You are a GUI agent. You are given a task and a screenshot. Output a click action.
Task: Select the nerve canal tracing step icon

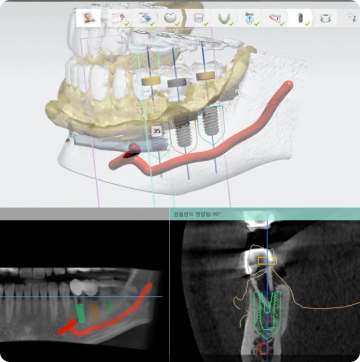click(275, 18)
